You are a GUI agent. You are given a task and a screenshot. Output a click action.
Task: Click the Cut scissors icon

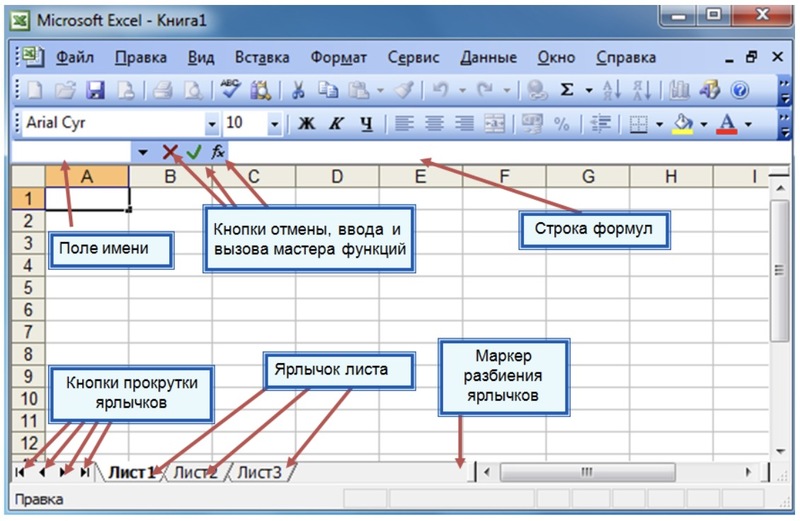pyautogui.click(x=298, y=91)
